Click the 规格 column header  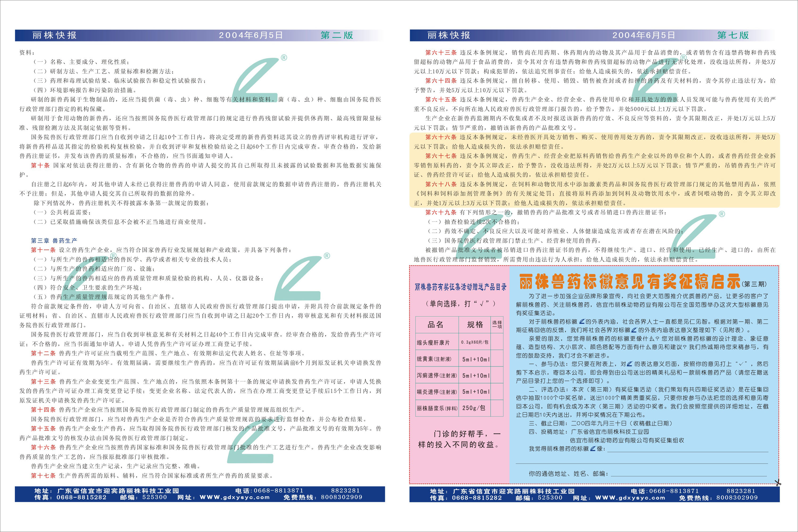coord(475,325)
